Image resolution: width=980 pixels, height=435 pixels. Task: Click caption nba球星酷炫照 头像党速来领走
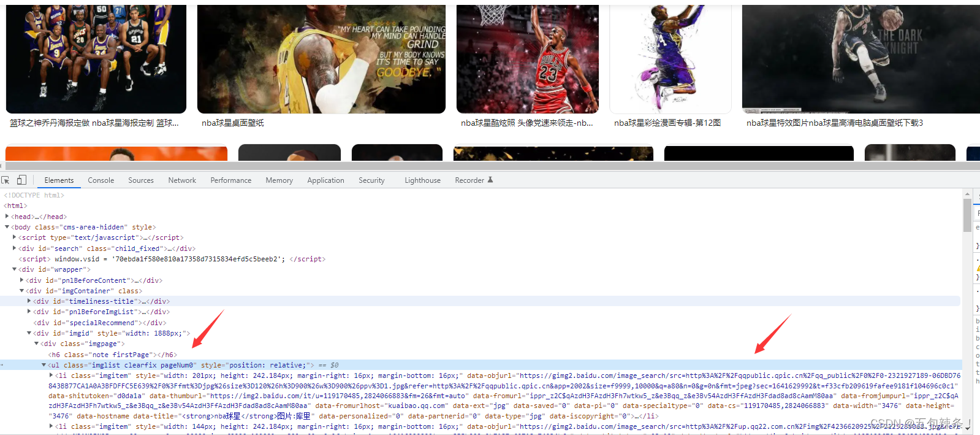pyautogui.click(x=527, y=123)
